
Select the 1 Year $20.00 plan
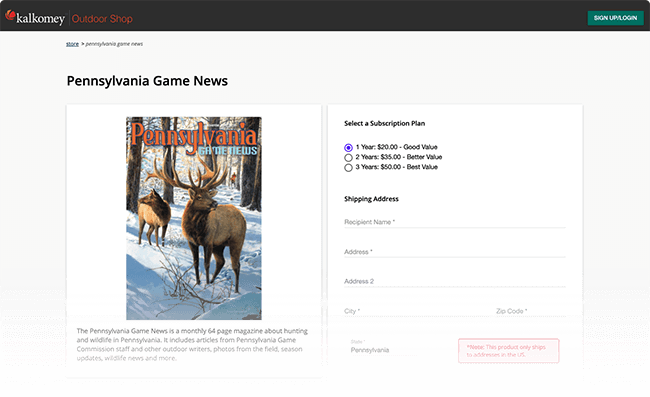pos(348,148)
